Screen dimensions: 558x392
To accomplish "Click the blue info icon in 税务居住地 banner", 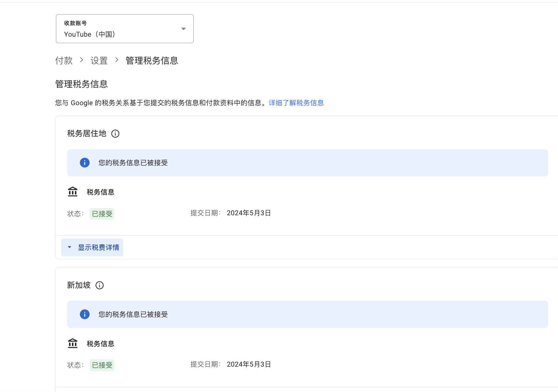I will click(x=85, y=163).
